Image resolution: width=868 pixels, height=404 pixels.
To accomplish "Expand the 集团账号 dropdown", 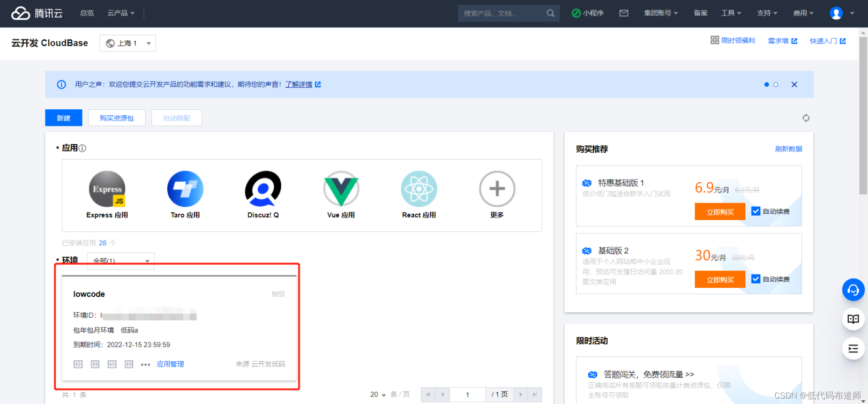I will pos(661,13).
